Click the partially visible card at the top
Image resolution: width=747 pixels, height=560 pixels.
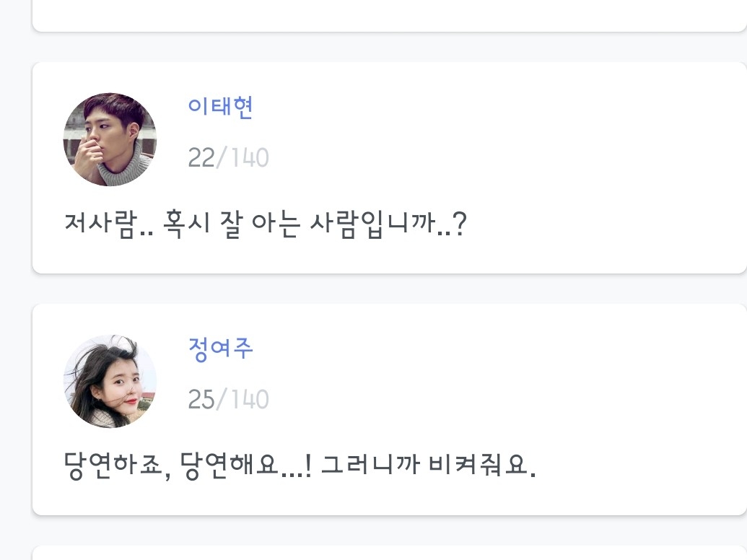pos(390,14)
